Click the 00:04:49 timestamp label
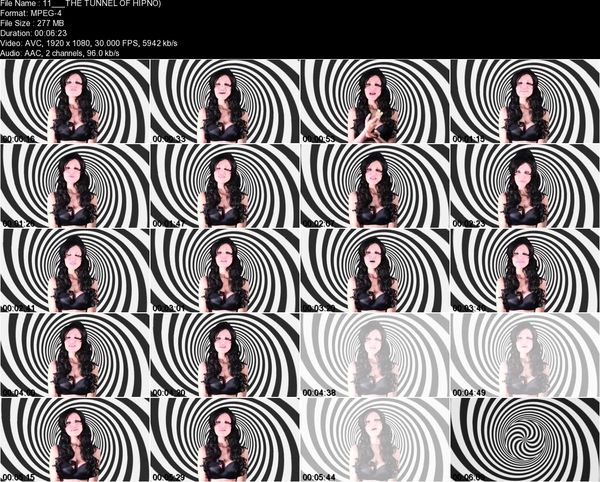600x482 pixels. click(x=469, y=392)
